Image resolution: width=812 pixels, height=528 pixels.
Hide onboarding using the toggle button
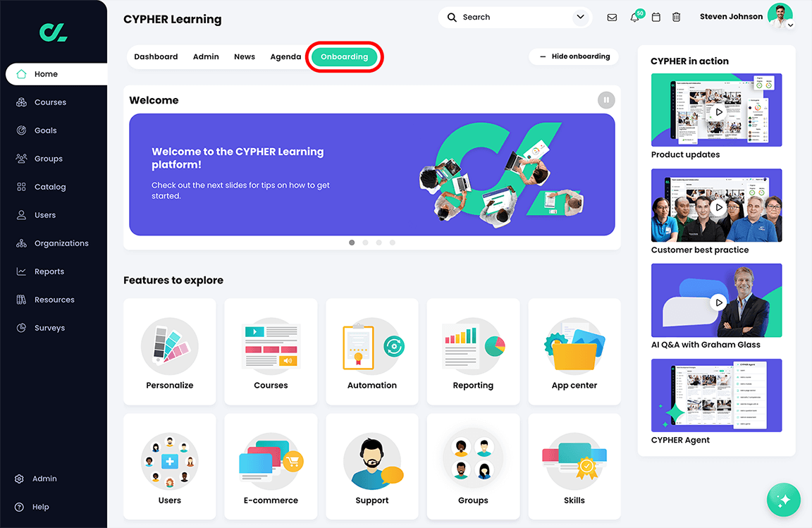tap(573, 56)
